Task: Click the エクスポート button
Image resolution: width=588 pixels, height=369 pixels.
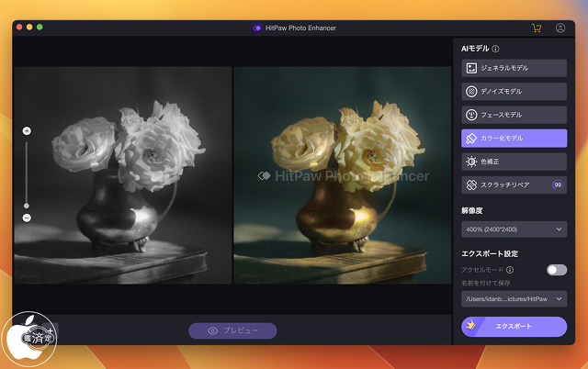Action: click(x=514, y=326)
